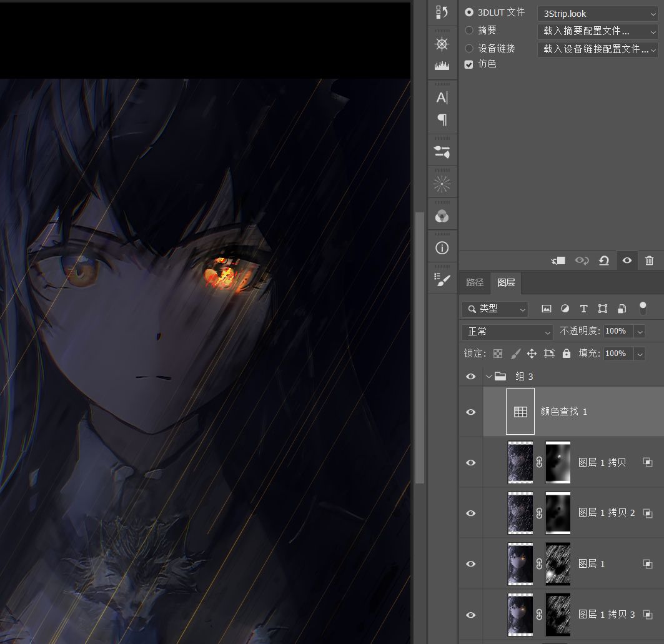Delete this adjustment layer
664x644 pixels.
pos(649,260)
